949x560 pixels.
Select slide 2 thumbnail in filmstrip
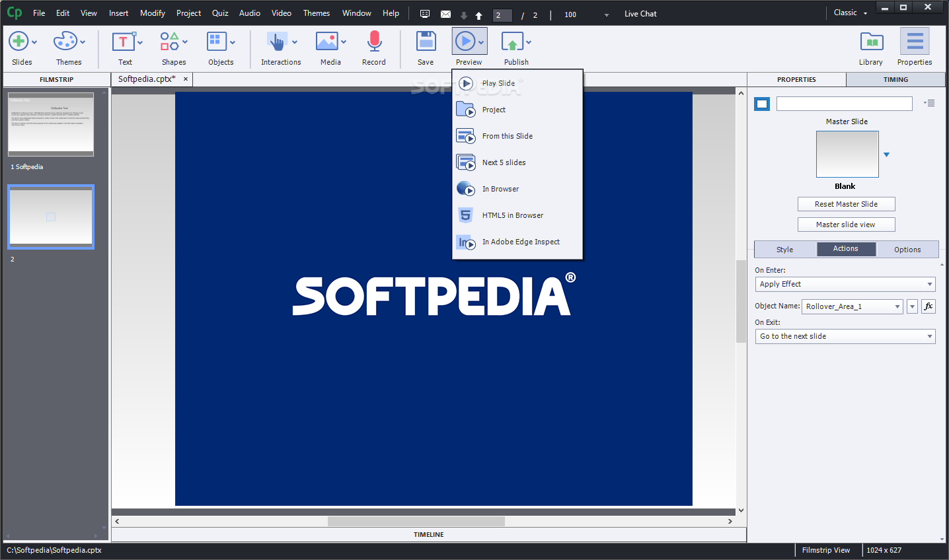[51, 217]
